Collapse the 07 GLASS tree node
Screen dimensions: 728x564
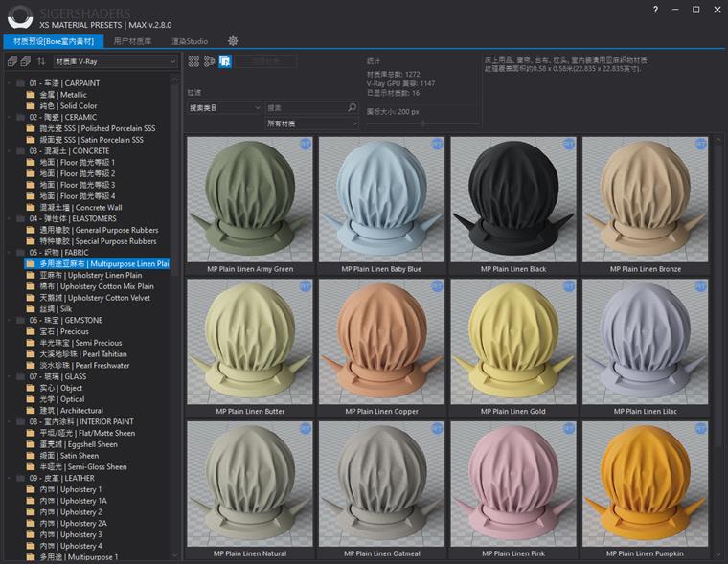9,376
